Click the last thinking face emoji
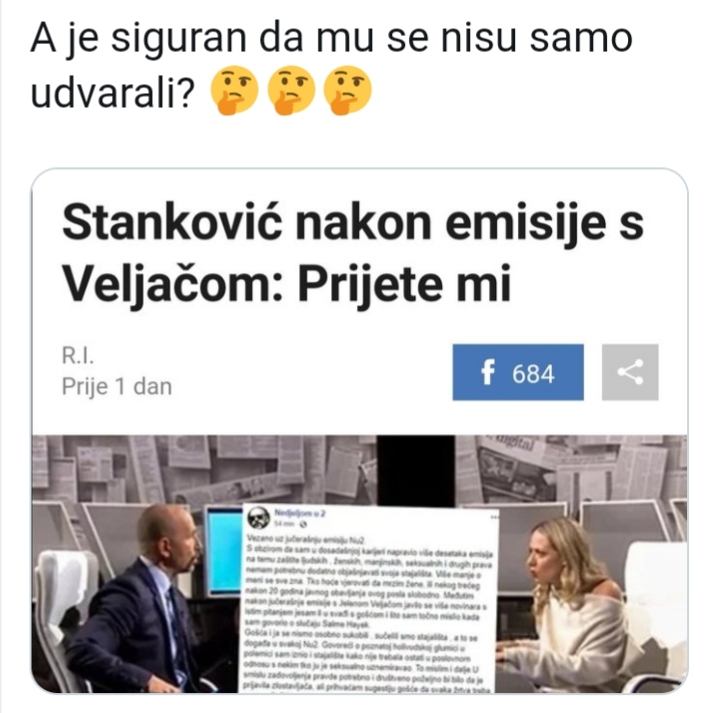The height and width of the screenshot is (713, 713). click(347, 90)
